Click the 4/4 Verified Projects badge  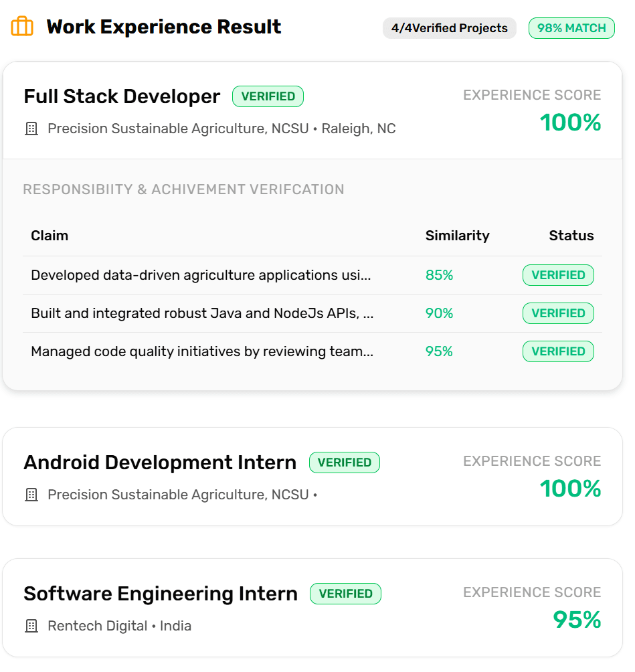tap(449, 28)
